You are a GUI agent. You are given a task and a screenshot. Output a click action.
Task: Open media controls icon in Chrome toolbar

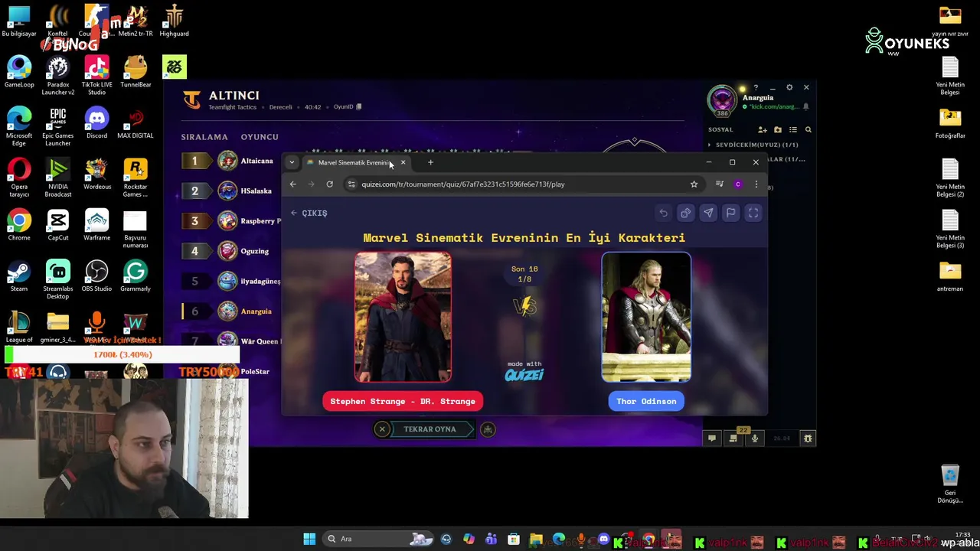[x=720, y=184]
